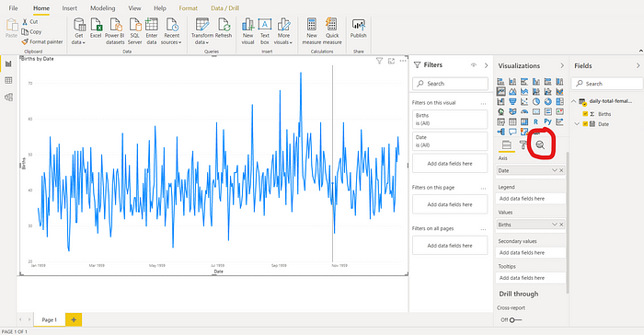The height and width of the screenshot is (335, 644).
Task: Choose the R script visual
Action: [536, 121]
